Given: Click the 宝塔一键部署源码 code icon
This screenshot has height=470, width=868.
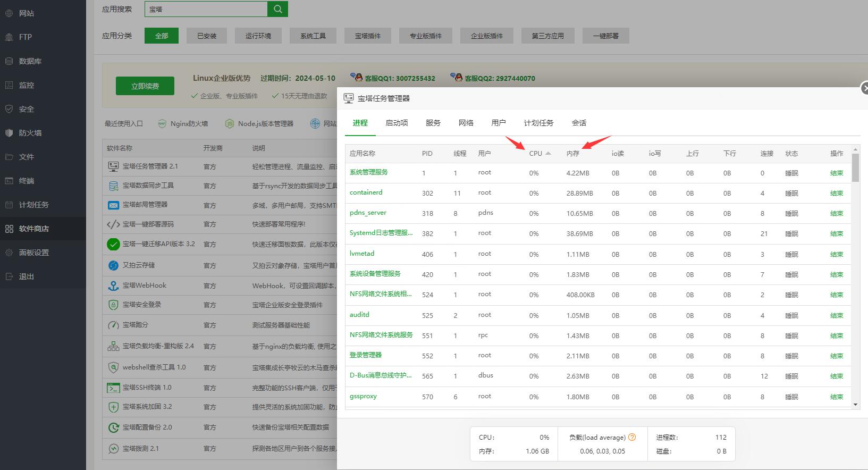Looking at the screenshot, I should tap(113, 224).
